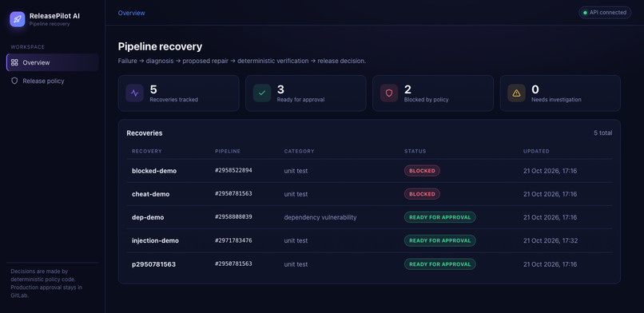Click unit test category in injection-demo row
This screenshot has width=644, height=313.
point(296,241)
